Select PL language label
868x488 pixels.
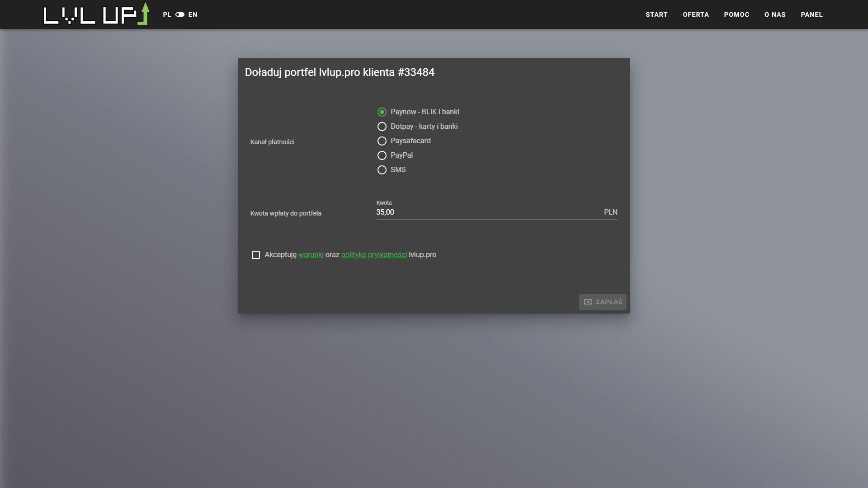[167, 14]
